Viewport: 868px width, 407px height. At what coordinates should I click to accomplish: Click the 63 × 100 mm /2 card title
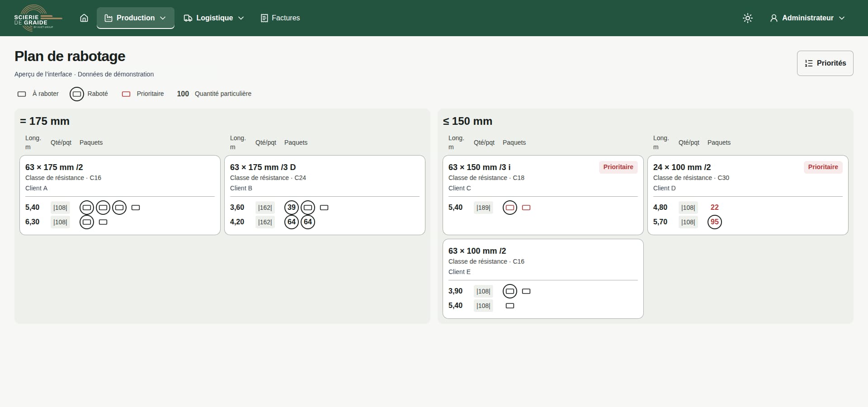coord(477,251)
